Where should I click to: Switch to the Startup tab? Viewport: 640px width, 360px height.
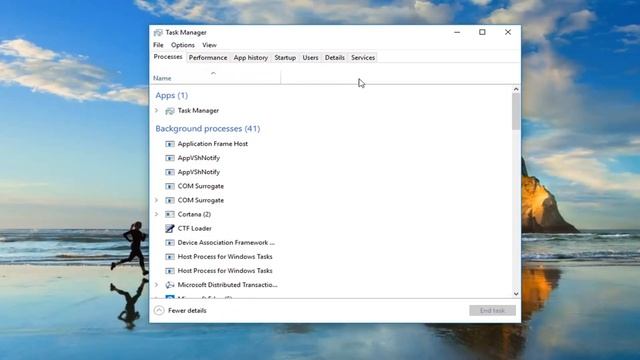285,58
